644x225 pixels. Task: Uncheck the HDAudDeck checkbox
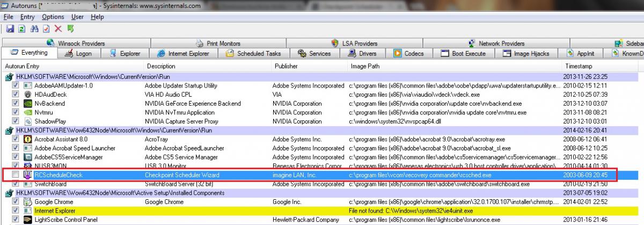pyautogui.click(x=16, y=95)
